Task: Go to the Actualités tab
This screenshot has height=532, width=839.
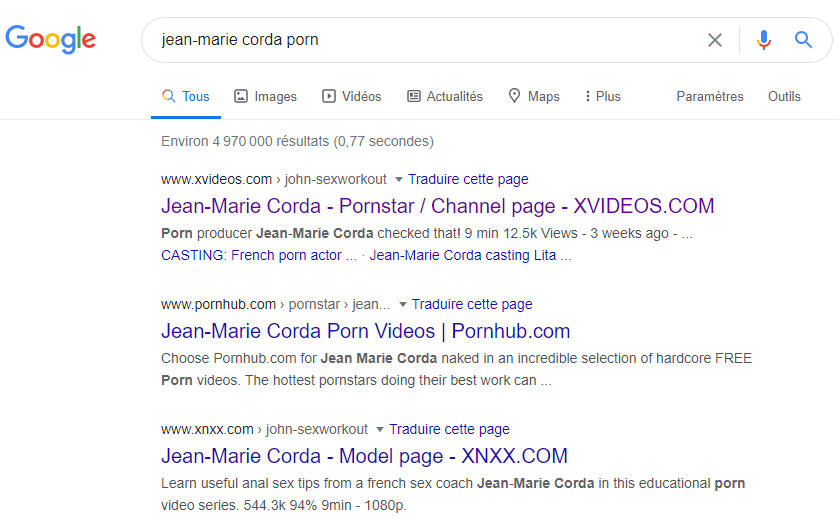Action: [445, 96]
